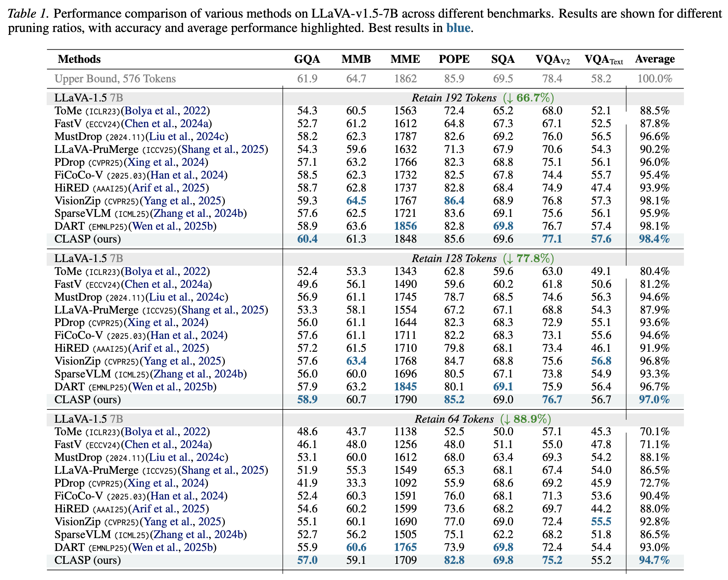728x580 pixels.
Task: Open the Yang et al., 2025 citation in Retain 128 section
Action: pyautogui.click(x=183, y=361)
